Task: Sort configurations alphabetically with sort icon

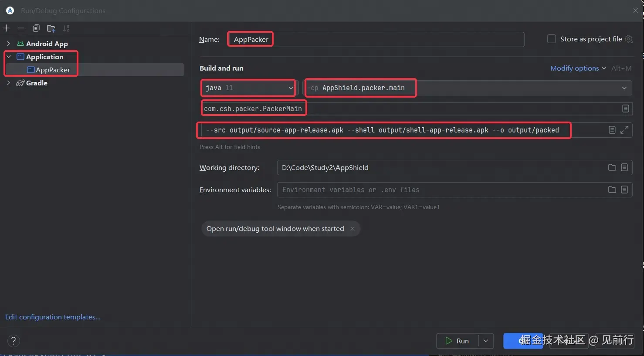Action: tap(66, 28)
